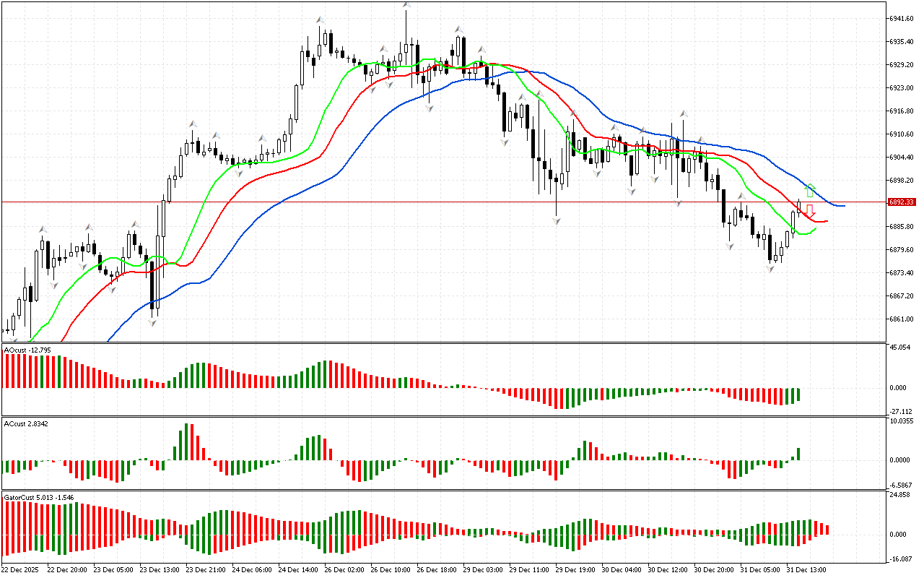Screen dimensions: 924x578
Task: Click the GatorCust indicator label
Action: click(x=38, y=498)
